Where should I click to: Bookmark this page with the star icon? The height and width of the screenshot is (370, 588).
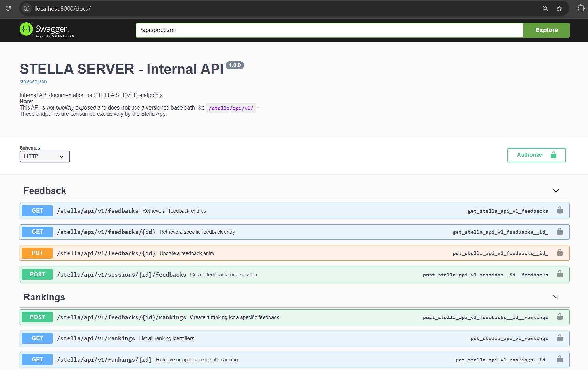tap(559, 8)
